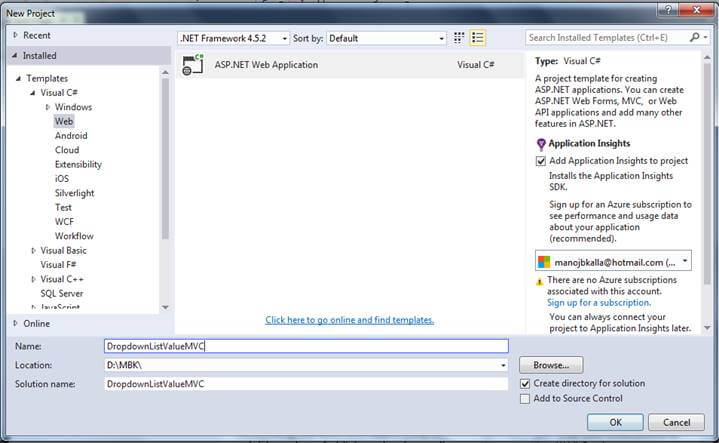Toggle Create directory for solution checkbox
The image size is (719, 443).
point(525,383)
